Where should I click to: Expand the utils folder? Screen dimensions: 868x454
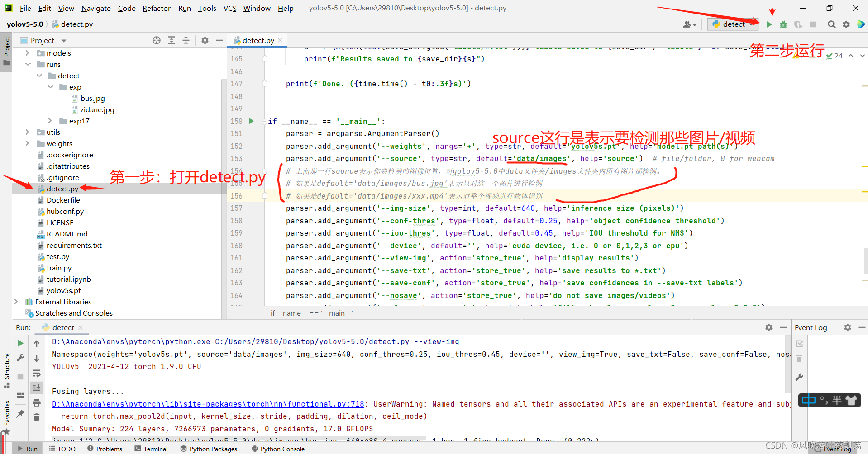pos(27,132)
